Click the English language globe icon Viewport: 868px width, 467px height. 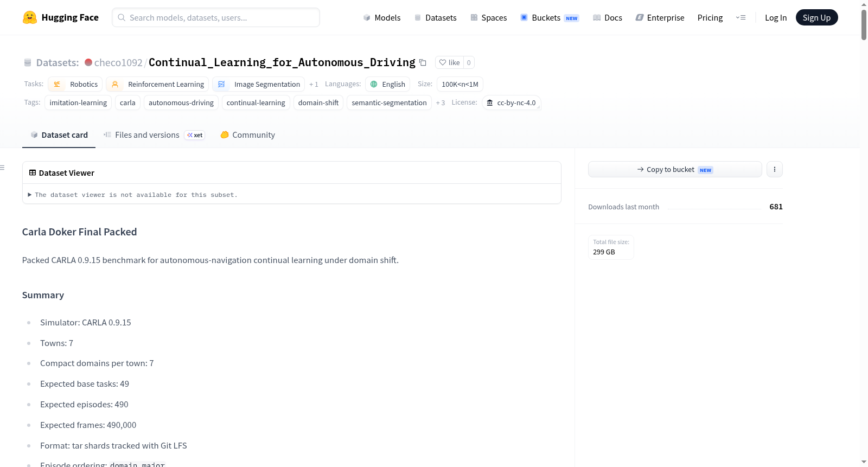[x=374, y=84]
